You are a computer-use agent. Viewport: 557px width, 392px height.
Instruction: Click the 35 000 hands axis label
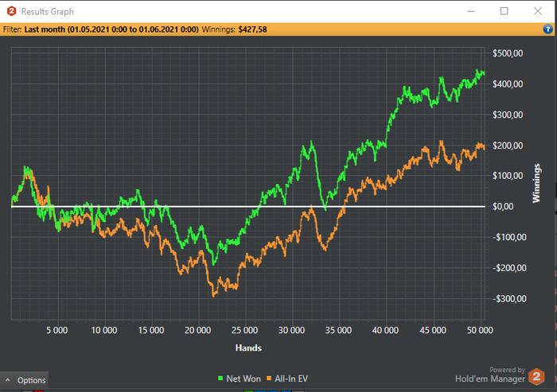[x=338, y=330]
